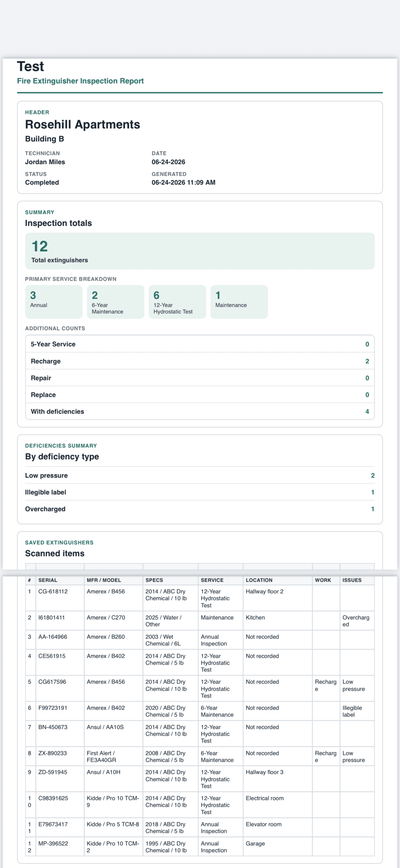Select generated timestamp '06-24-2026 11:09 AM'
400x868 pixels.
[x=184, y=182]
